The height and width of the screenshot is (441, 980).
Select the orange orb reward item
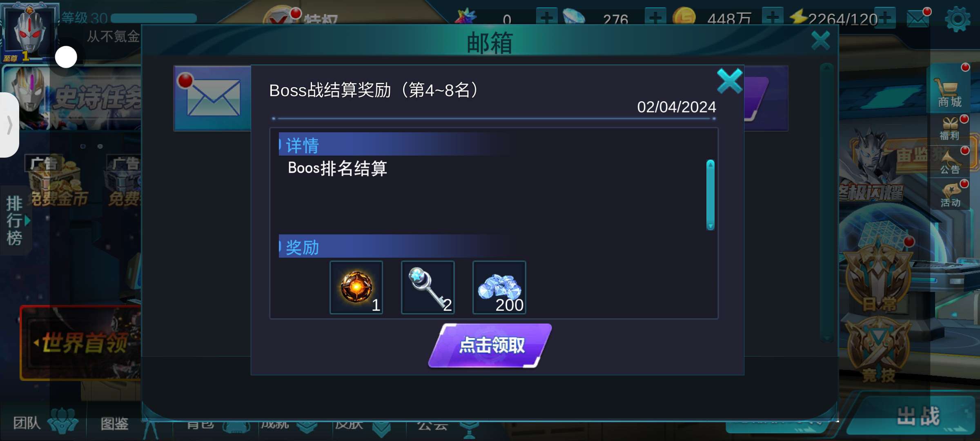tap(356, 287)
